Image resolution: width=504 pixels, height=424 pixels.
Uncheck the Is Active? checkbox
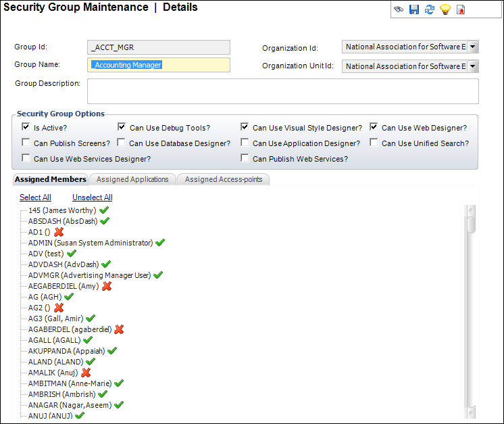point(26,127)
